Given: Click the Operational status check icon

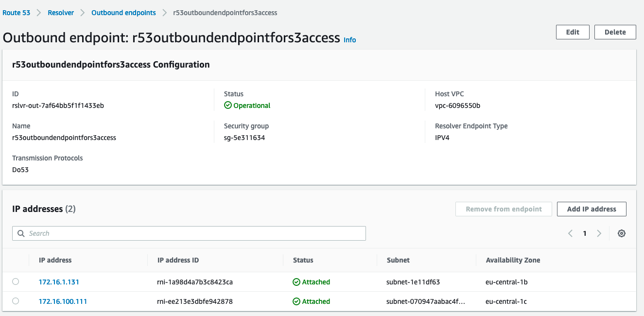Looking at the screenshot, I should coord(227,105).
